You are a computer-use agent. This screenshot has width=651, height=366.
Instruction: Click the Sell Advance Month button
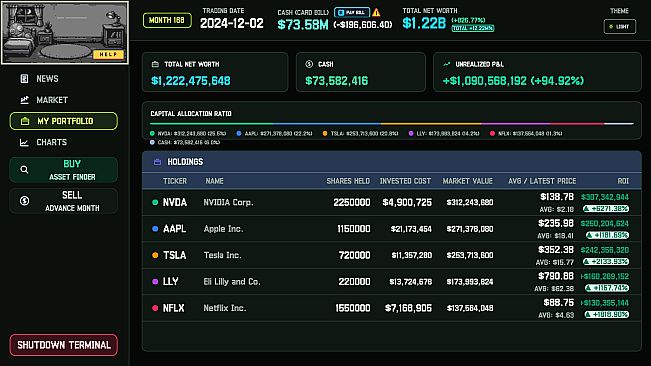click(64, 201)
